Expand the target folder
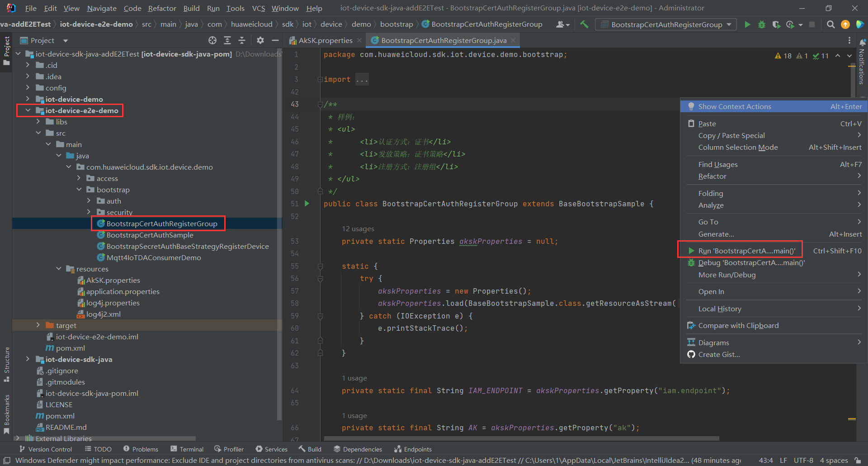 tap(38, 325)
